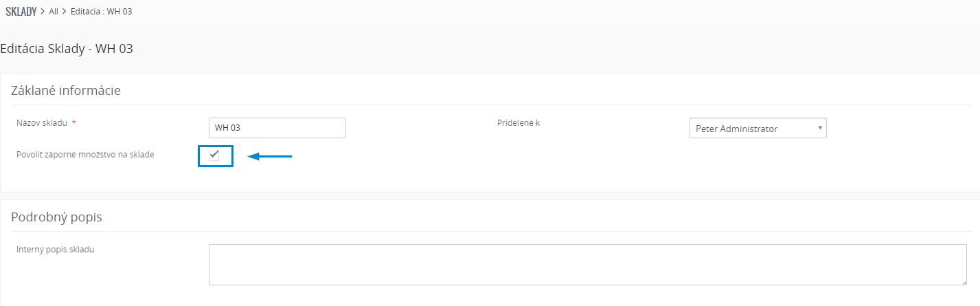Click the Podrobný popis section header
This screenshot has width=980, height=306.
(56, 217)
